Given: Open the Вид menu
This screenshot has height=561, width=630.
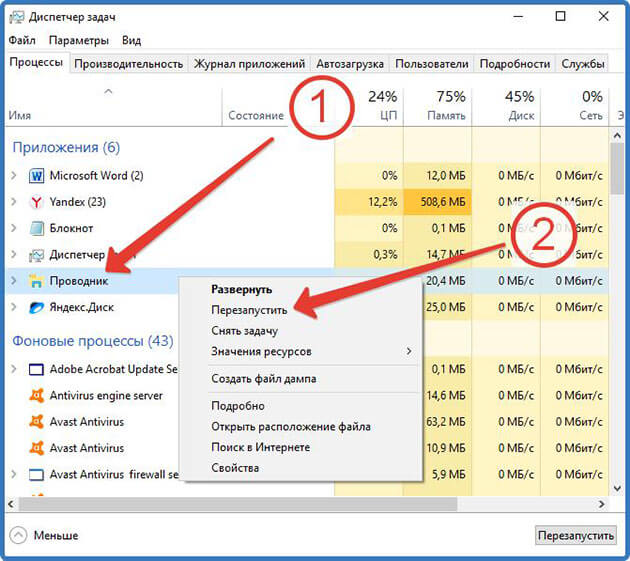Looking at the screenshot, I should [131, 41].
